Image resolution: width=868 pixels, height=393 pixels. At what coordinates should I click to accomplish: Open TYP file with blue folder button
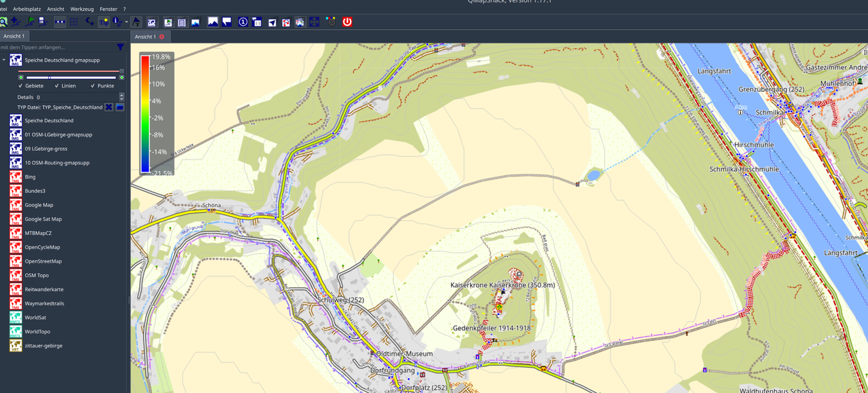coord(120,107)
